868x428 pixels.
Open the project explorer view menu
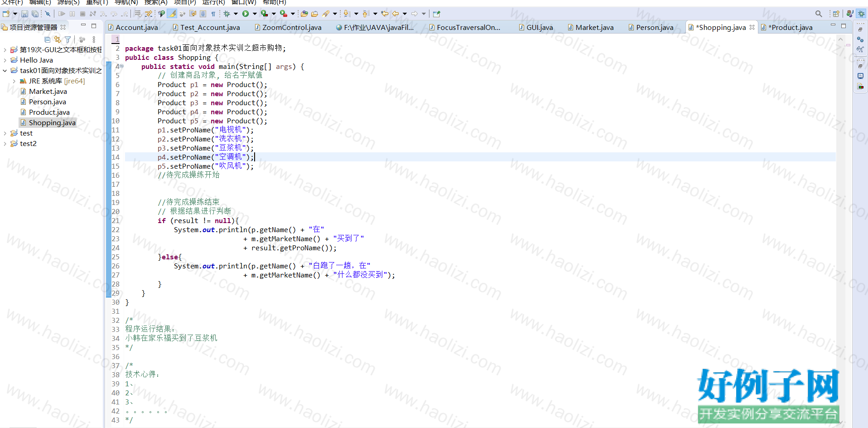click(94, 39)
